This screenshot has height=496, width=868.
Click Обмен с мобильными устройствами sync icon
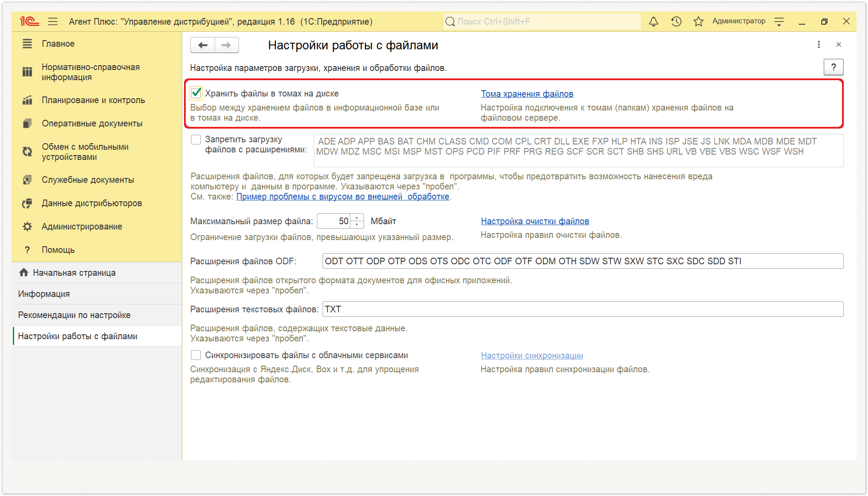click(27, 152)
